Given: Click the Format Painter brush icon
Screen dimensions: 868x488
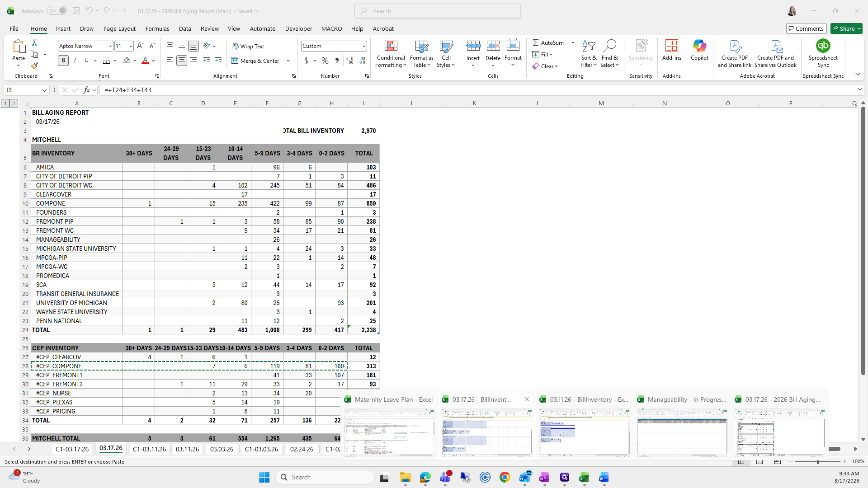Looking at the screenshot, I should 34,66.
